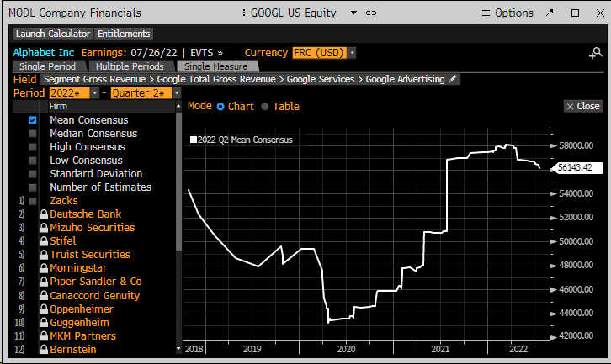The image size is (611, 364).
Task: Click the pop-out arrow icon
Action: click(x=550, y=13)
